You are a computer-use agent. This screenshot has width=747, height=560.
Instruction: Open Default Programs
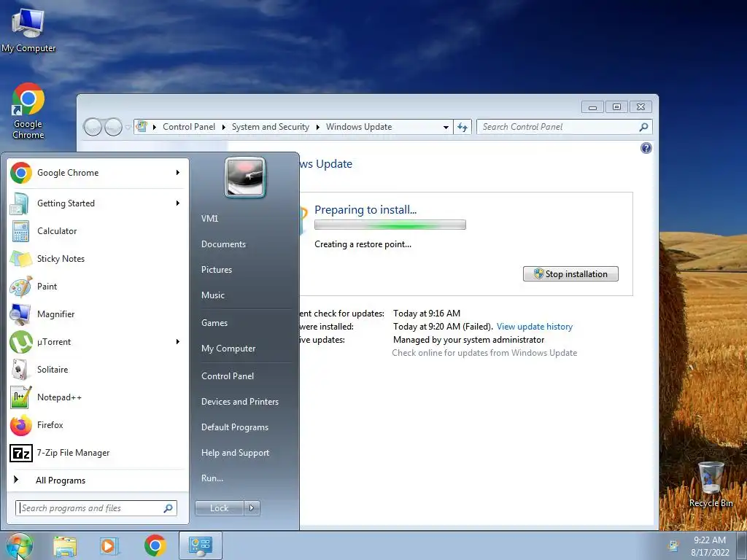[235, 427]
